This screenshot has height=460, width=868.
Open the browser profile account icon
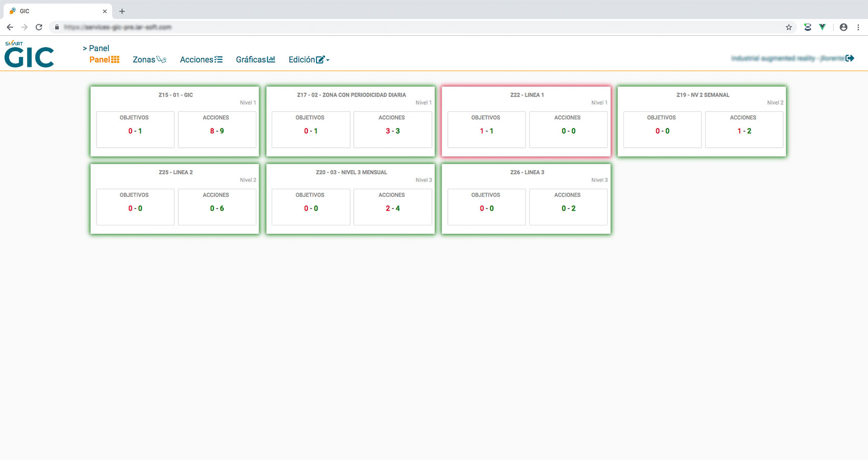(x=843, y=27)
